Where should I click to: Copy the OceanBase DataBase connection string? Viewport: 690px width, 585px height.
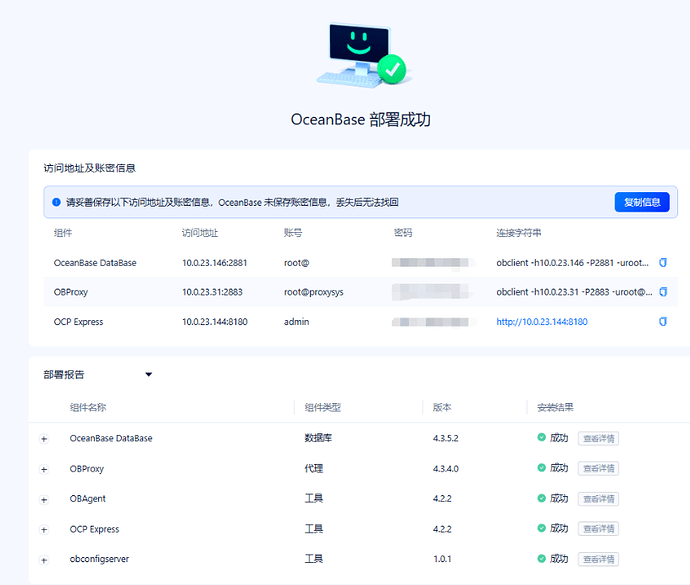(x=663, y=263)
